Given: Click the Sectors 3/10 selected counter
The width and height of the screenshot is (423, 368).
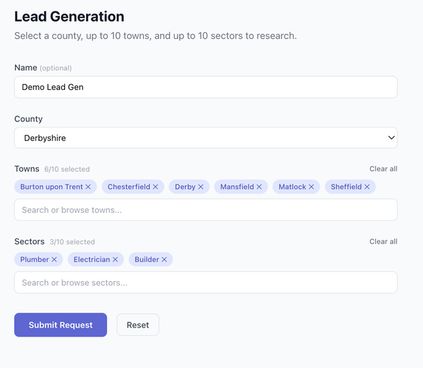Looking at the screenshot, I should [x=72, y=242].
